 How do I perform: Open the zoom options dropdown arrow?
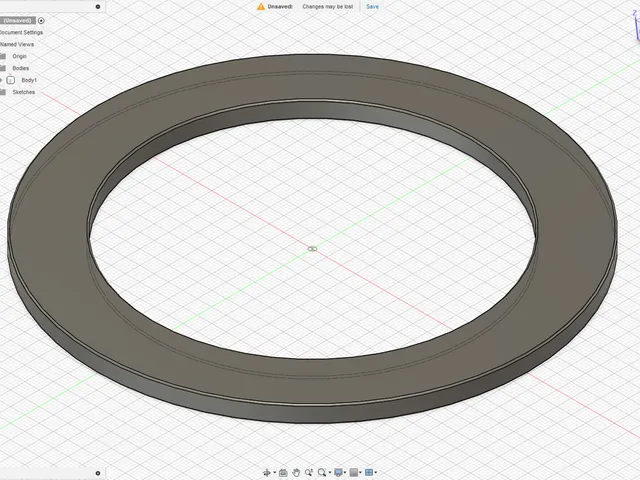click(330, 473)
